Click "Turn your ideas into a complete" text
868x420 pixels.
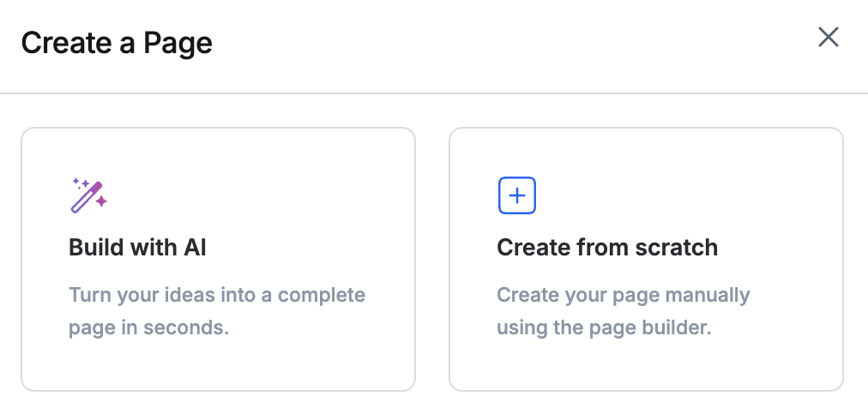tap(217, 296)
